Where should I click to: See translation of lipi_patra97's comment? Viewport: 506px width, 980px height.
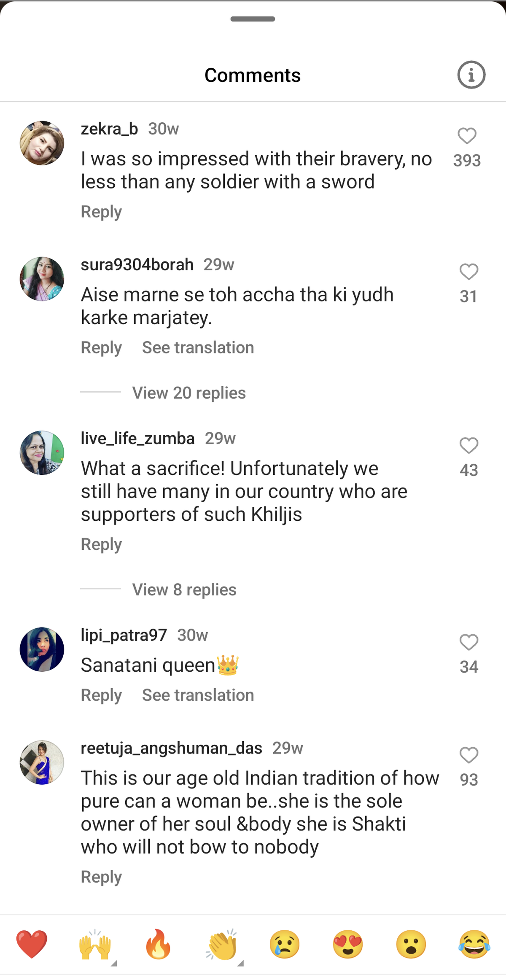tap(198, 695)
